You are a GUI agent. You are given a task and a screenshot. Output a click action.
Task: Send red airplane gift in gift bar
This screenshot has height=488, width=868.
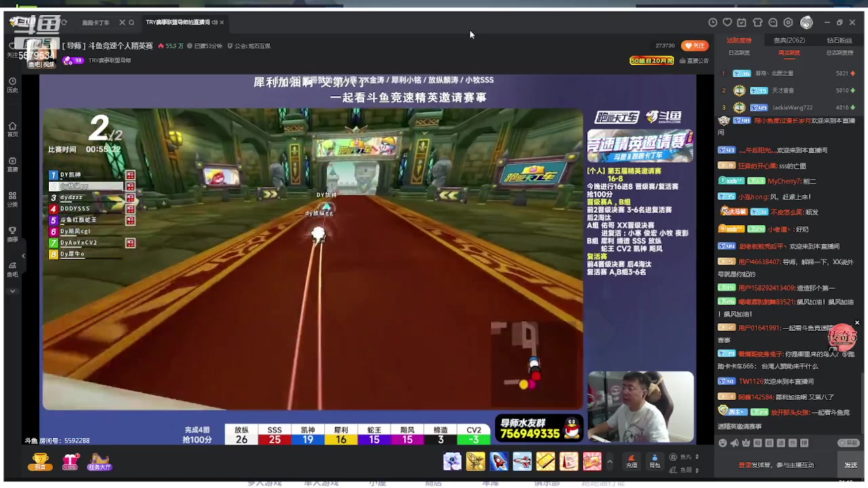coord(522,462)
